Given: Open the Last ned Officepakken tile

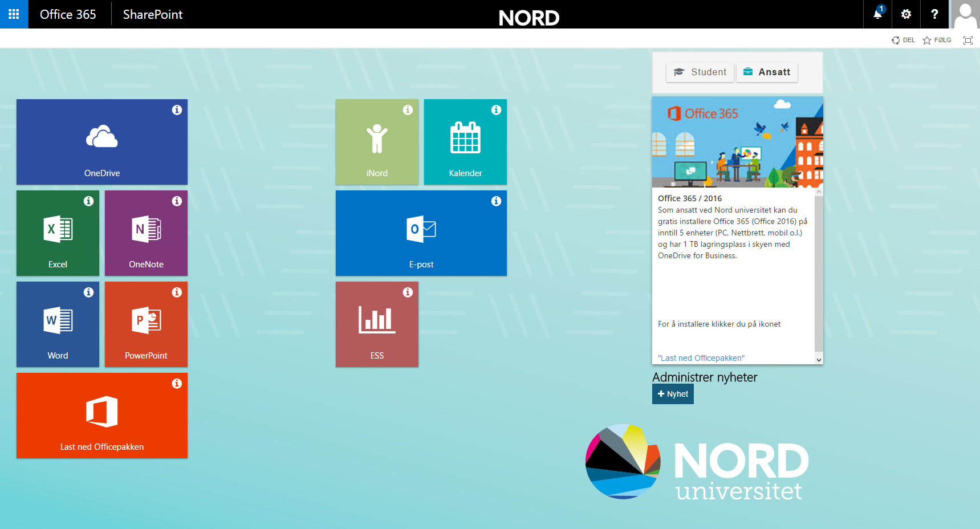Looking at the screenshot, I should (x=102, y=416).
